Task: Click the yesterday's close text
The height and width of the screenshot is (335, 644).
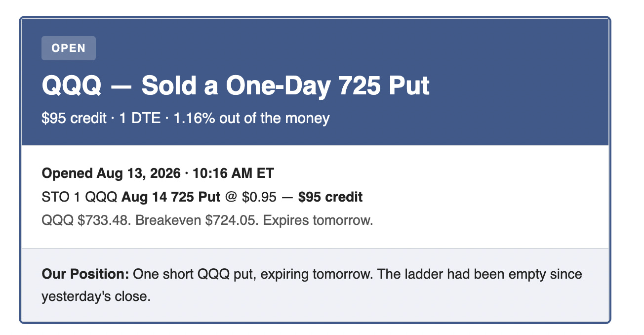Action: [x=95, y=296]
